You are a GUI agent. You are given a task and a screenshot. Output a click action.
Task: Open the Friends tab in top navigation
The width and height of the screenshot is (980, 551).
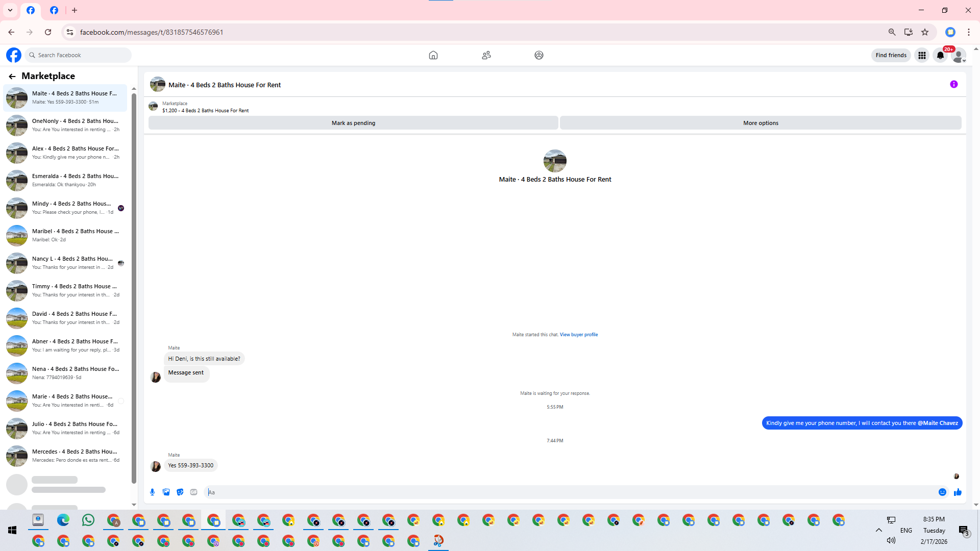pyautogui.click(x=486, y=55)
